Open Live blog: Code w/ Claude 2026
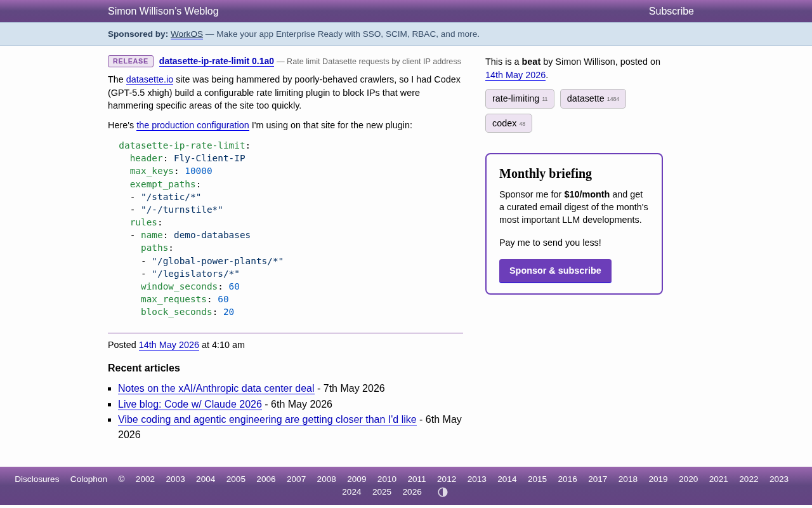The width and height of the screenshot is (812, 508). pyautogui.click(x=190, y=404)
